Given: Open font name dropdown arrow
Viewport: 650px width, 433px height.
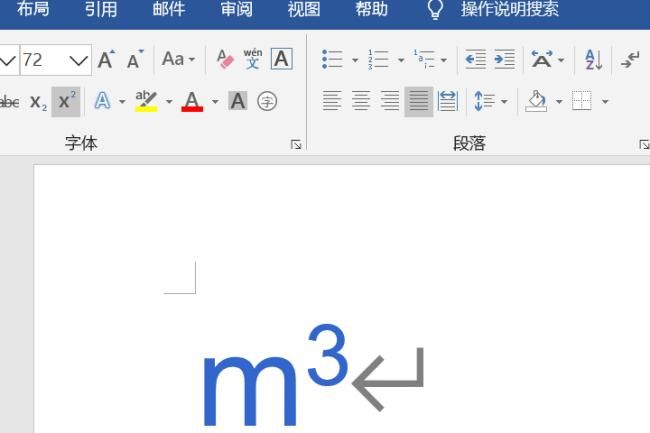Looking at the screenshot, I should [8, 61].
